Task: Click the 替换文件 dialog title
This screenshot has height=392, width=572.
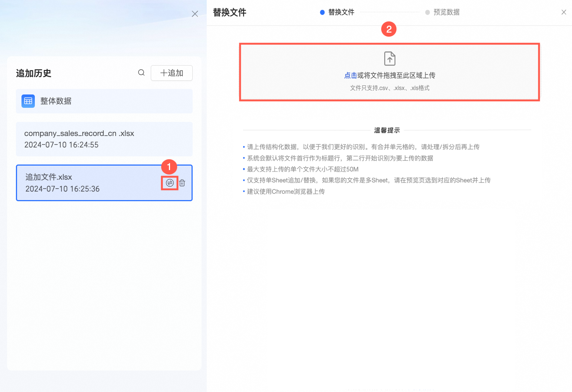Action: pyautogui.click(x=230, y=13)
